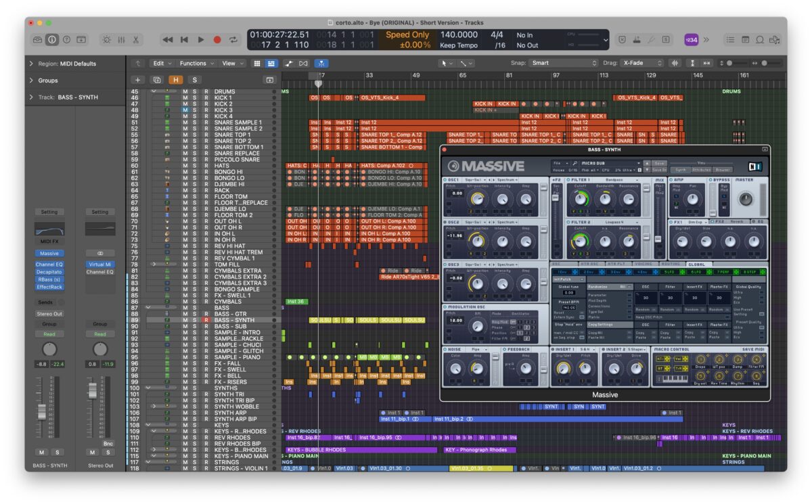Select the KEY - Phonograph Rhodes region
The height and width of the screenshot is (504, 812).
[x=479, y=449]
